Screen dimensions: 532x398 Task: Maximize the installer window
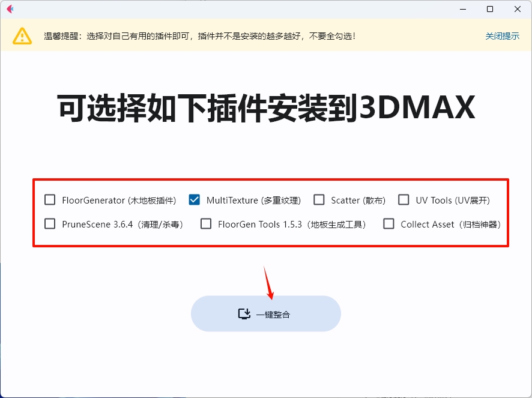point(490,10)
